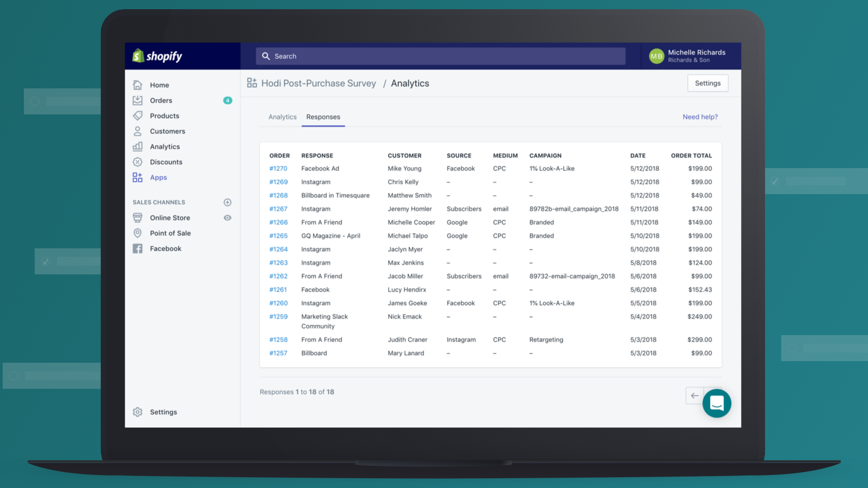Open the Michelle Richards account menu
The image size is (868, 488).
click(691, 56)
